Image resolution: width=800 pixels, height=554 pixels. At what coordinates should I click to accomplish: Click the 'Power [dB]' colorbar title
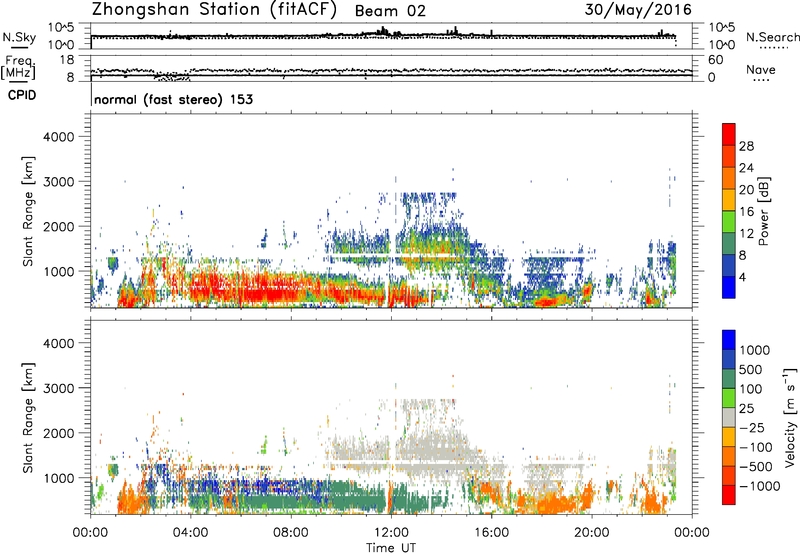tap(764, 211)
